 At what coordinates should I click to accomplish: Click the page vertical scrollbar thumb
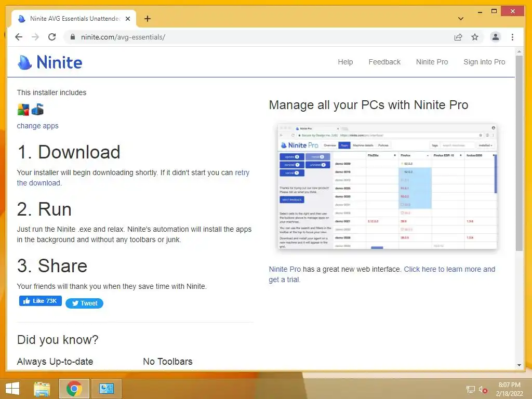[519, 153]
